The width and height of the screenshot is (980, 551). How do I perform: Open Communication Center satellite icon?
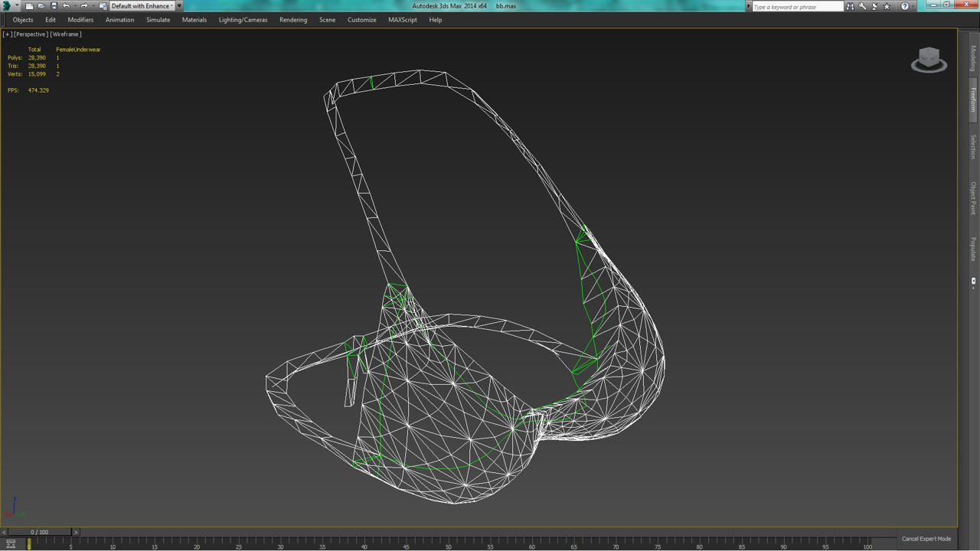[x=875, y=6]
